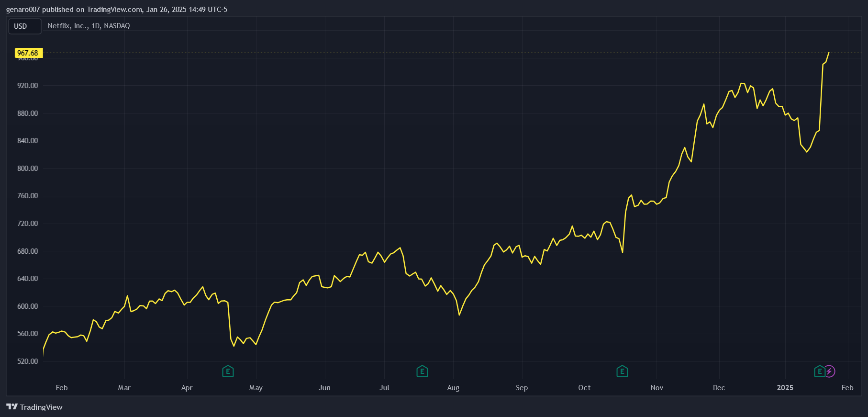The height and width of the screenshot is (417, 868).
Task: Click the Jun label on time axis
Action: 324,388
